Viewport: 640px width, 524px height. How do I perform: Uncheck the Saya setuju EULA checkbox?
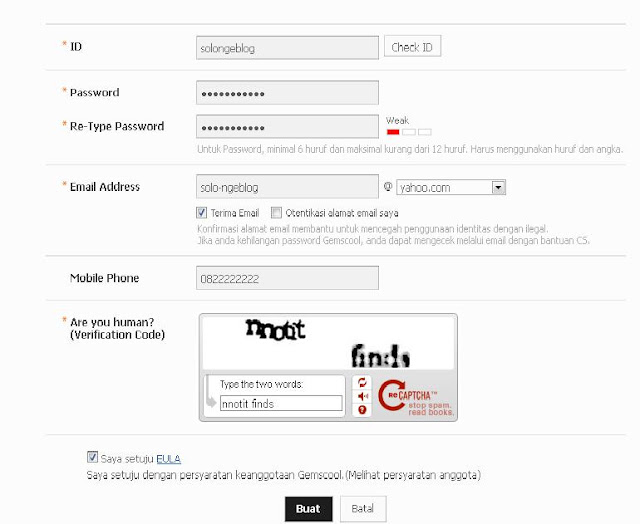click(93, 458)
